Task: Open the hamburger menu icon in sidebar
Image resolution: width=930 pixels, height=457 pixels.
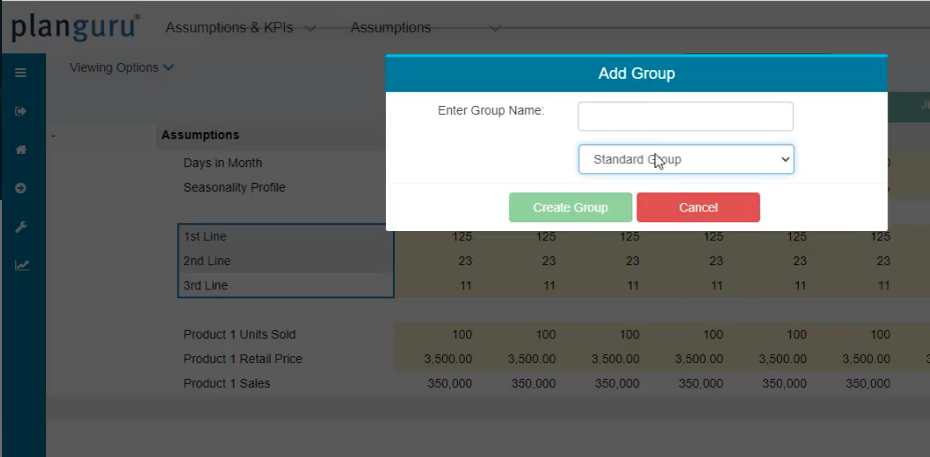Action: click(x=21, y=73)
